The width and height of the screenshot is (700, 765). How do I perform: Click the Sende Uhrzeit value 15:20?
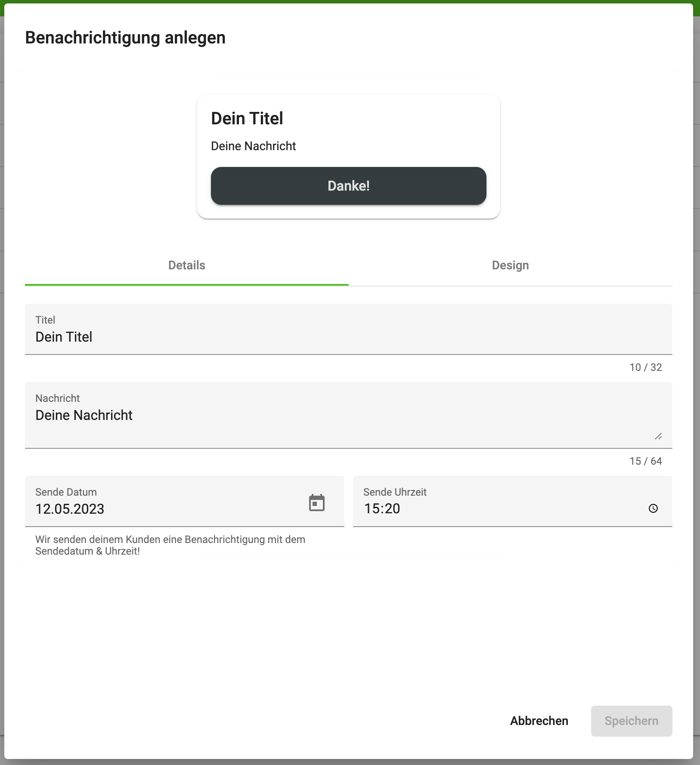coord(382,509)
